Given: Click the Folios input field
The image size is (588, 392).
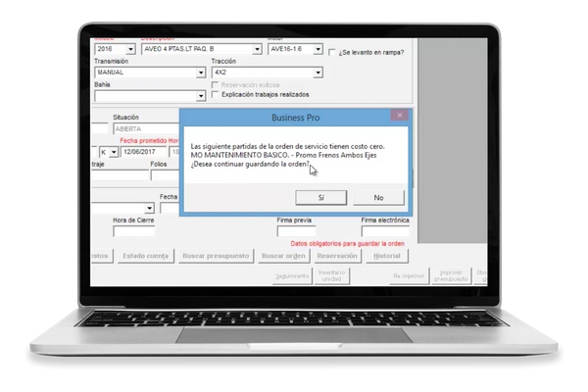Looking at the screenshot, I should pos(165,175).
